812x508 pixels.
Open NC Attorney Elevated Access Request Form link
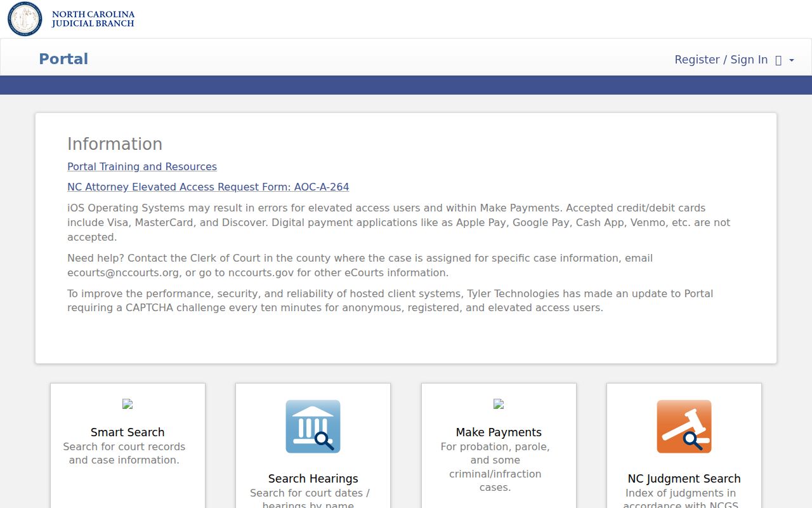(x=208, y=187)
